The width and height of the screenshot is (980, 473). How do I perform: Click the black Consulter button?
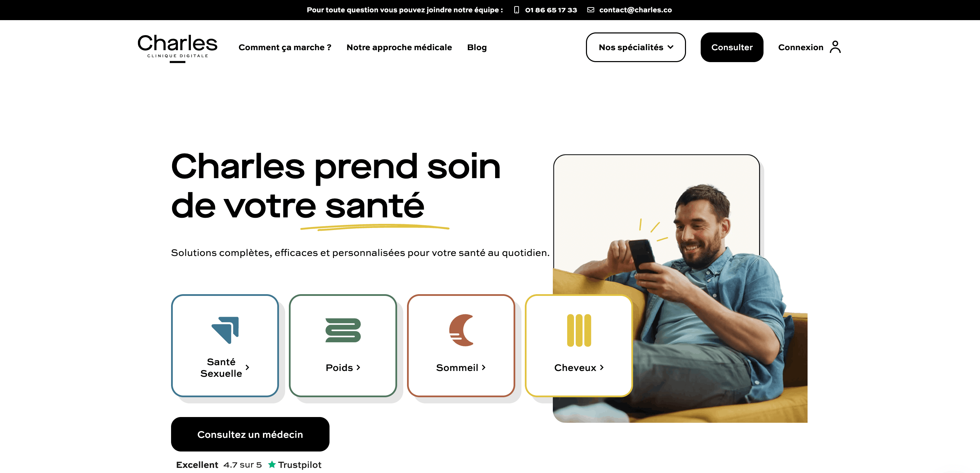(731, 47)
